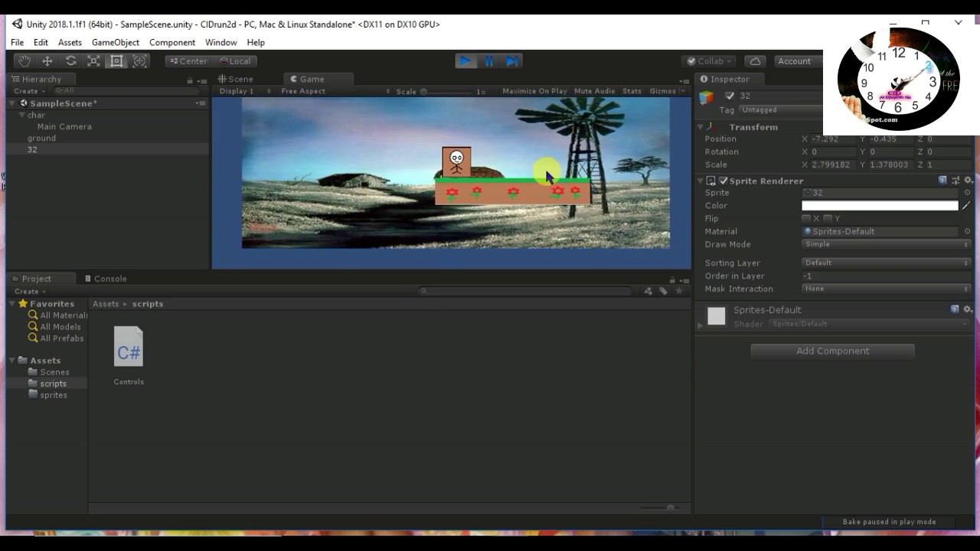Open the Tag dropdown showing Untagged
980x551 pixels.
(780, 110)
